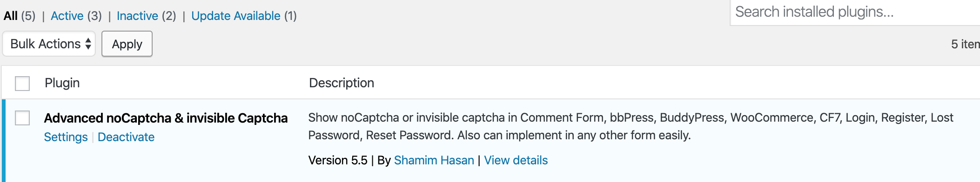The image size is (980, 182).
Task: Filter by Inactive (2) plugins
Action: 147,16
